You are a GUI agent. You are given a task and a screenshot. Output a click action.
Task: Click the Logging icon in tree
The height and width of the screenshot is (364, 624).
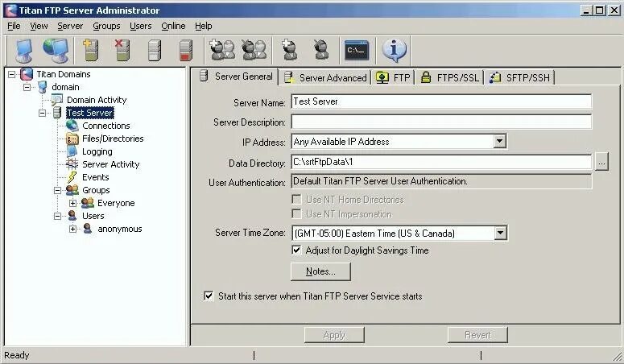pyautogui.click(x=72, y=151)
